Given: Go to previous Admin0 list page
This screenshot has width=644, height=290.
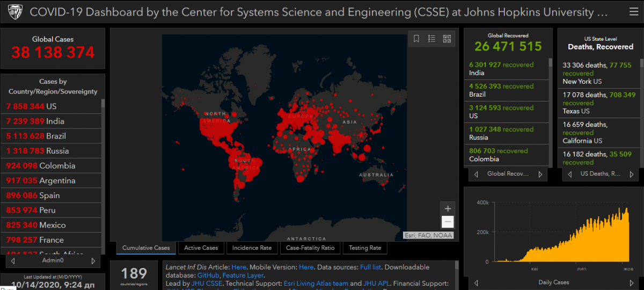Looking at the screenshot, I should 12,260.
